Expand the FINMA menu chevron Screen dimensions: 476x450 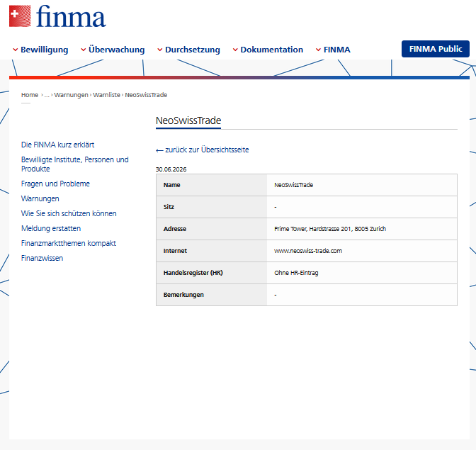pos(318,50)
